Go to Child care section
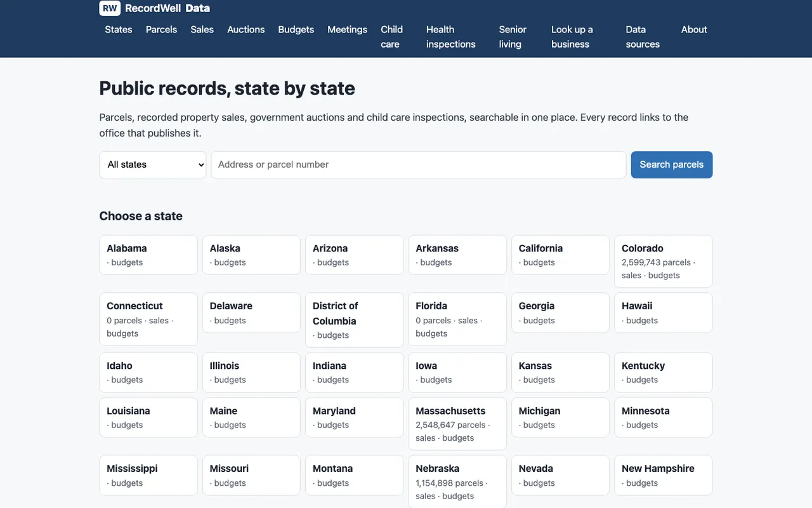 coord(391,37)
